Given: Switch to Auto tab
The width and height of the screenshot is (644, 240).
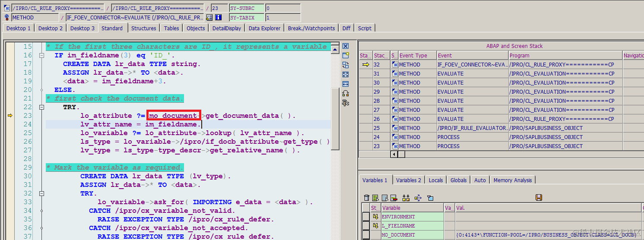Looking at the screenshot, I should tap(480, 180).
